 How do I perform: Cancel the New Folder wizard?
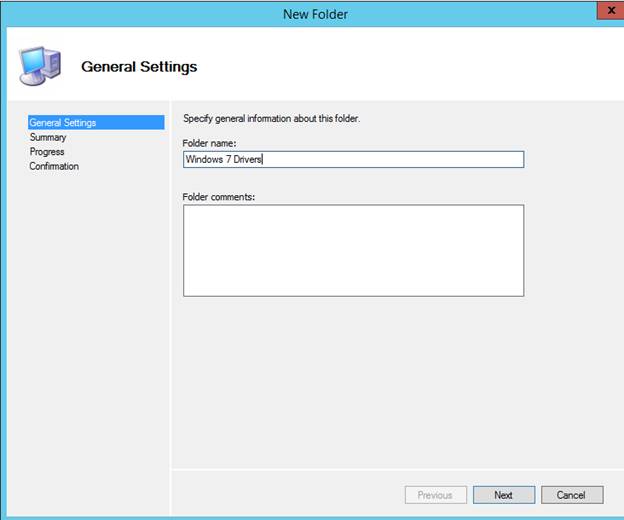point(571,495)
